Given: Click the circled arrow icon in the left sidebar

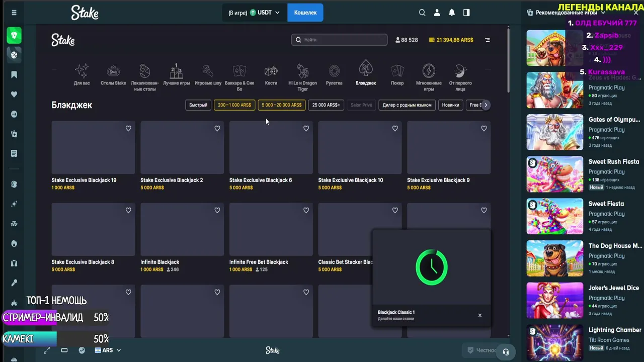Looking at the screenshot, I should 14,114.
